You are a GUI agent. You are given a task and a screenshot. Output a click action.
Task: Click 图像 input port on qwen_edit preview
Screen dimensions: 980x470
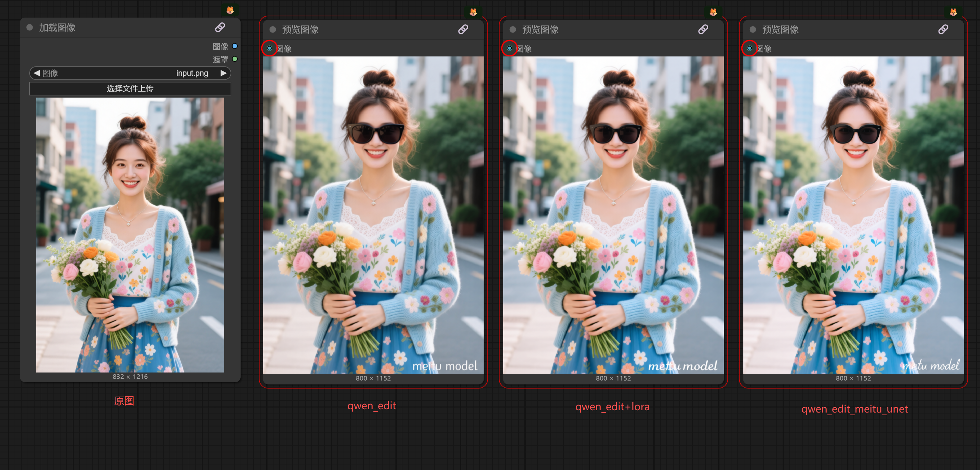tap(270, 48)
